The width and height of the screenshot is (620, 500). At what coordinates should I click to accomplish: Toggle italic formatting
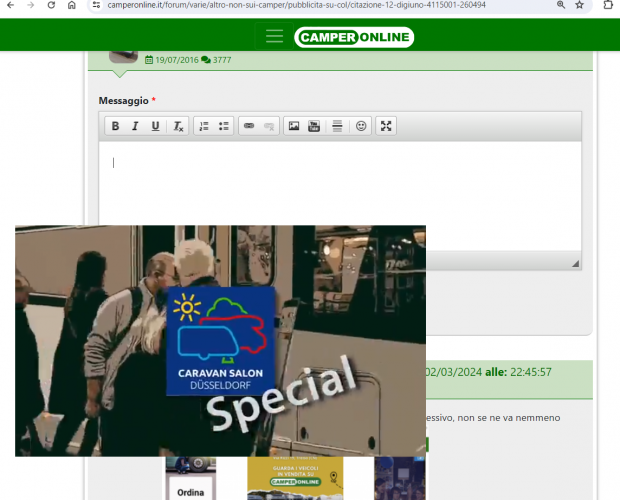click(135, 126)
